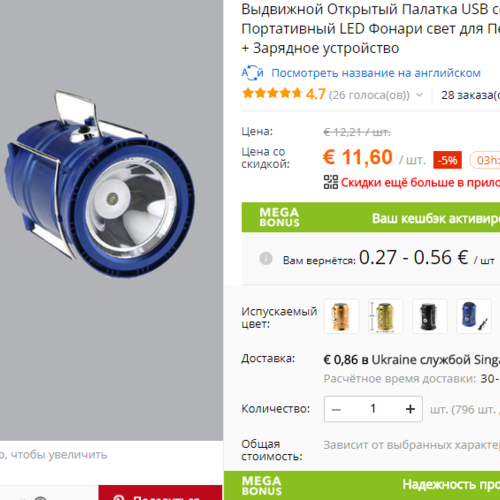The image size is (500, 500).
Task: Select the blue lantern color option
Action: [474, 316]
